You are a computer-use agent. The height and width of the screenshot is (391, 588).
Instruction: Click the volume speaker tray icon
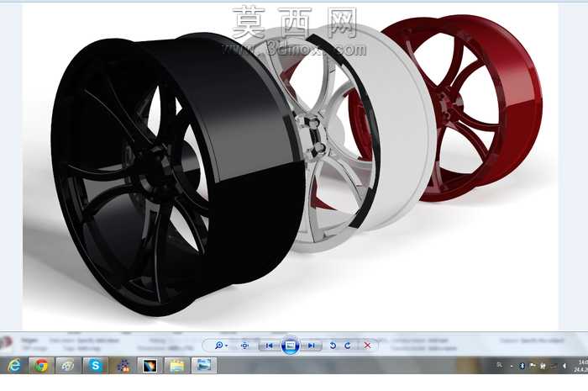click(x=564, y=366)
